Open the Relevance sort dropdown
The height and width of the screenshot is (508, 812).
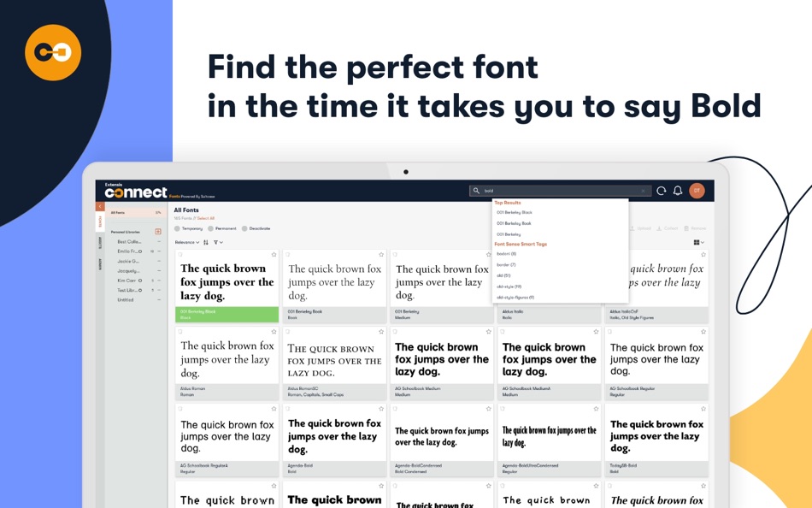187,242
